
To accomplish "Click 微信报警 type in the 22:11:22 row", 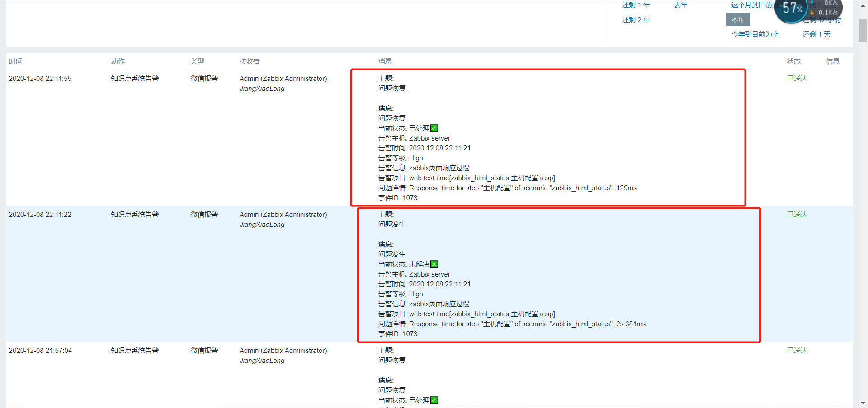I will (204, 215).
